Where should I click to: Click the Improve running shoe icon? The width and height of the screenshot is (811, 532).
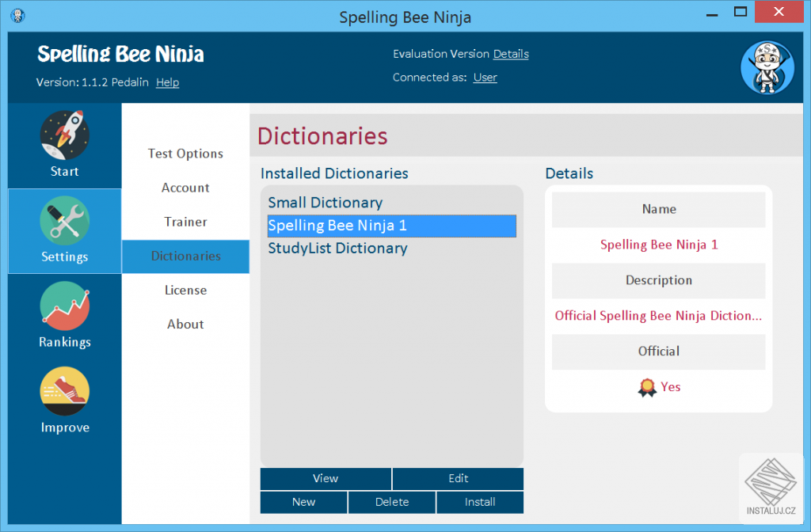(64, 391)
